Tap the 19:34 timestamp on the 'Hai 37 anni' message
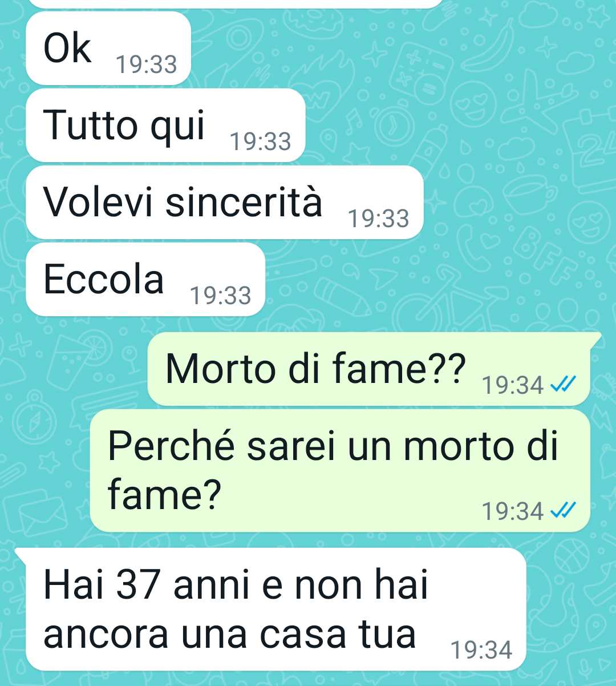This screenshot has height=686, width=616. tap(481, 650)
